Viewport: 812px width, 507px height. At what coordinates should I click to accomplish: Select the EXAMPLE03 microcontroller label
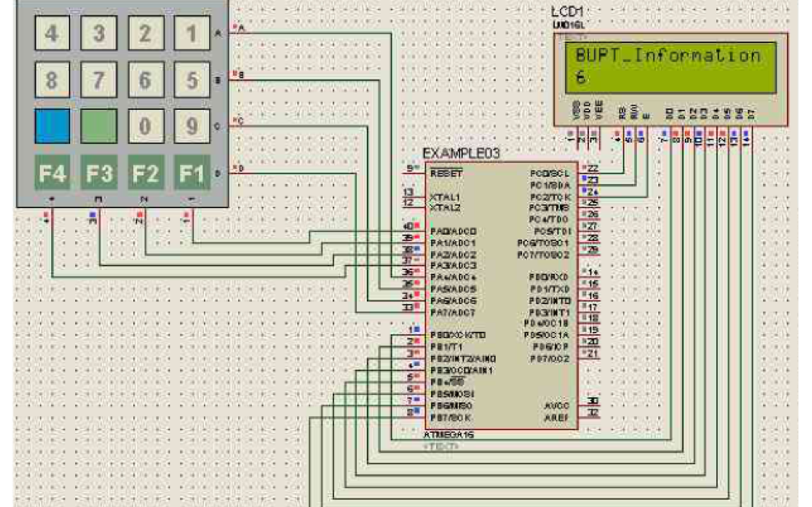[461, 154]
